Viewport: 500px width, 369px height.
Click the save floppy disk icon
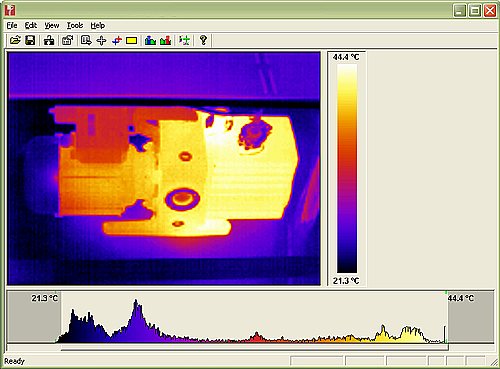(x=30, y=41)
